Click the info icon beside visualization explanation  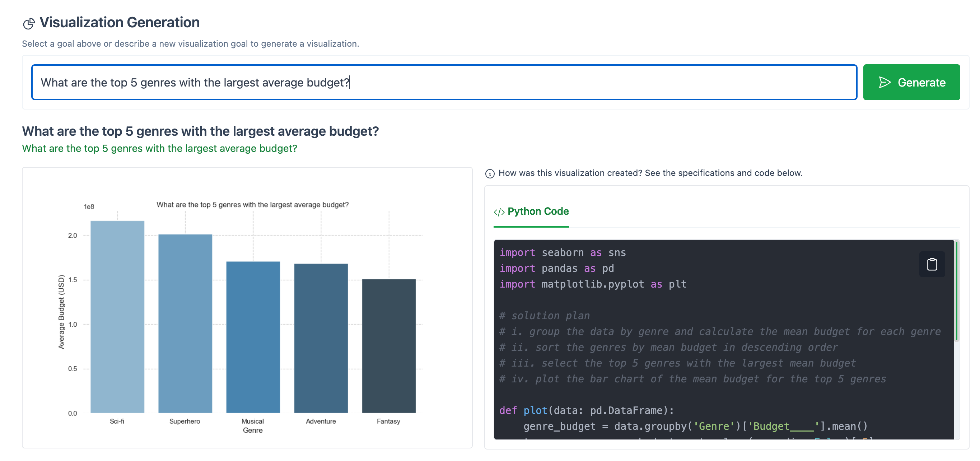(x=490, y=174)
